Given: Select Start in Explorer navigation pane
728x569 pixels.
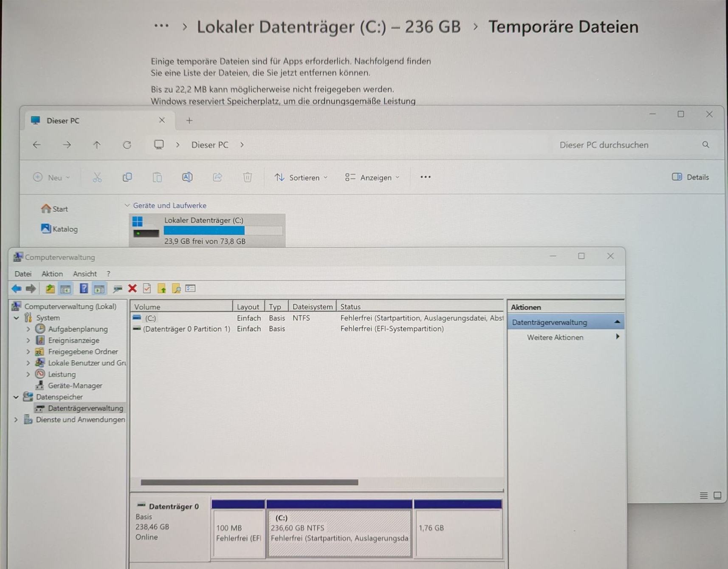Looking at the screenshot, I should click(54, 209).
